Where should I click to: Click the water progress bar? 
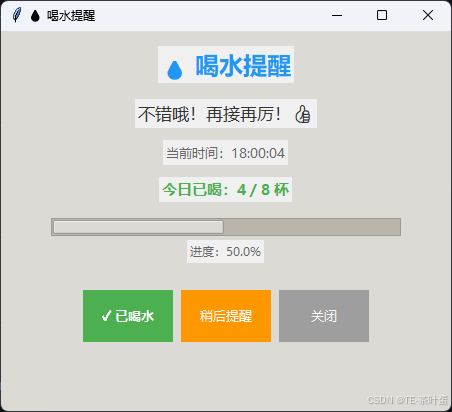[226, 227]
